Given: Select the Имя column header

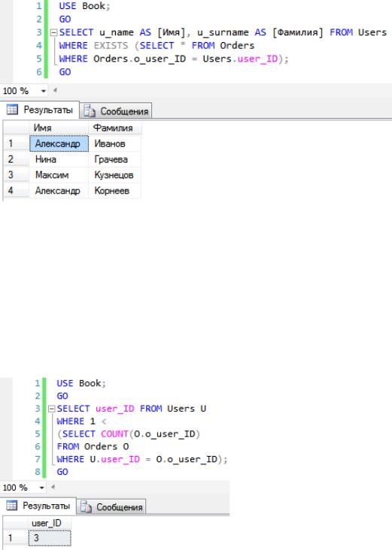Looking at the screenshot, I should 59,128.
